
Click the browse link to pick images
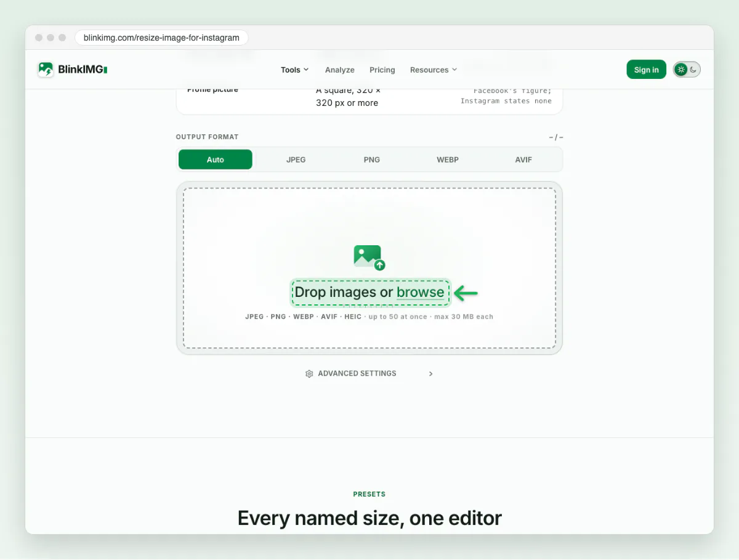pos(421,292)
